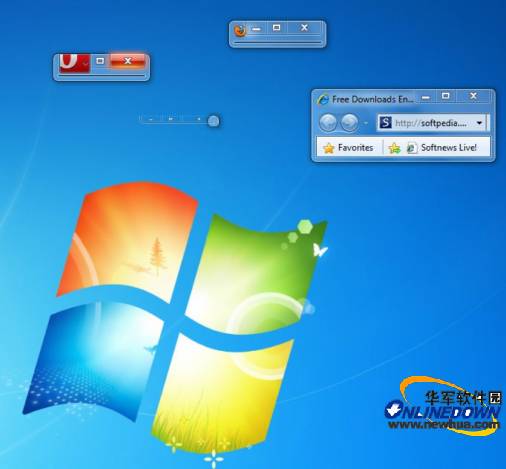Image resolution: width=506 pixels, height=469 pixels.
Task: Maximize the Opera window
Action: 100,61
